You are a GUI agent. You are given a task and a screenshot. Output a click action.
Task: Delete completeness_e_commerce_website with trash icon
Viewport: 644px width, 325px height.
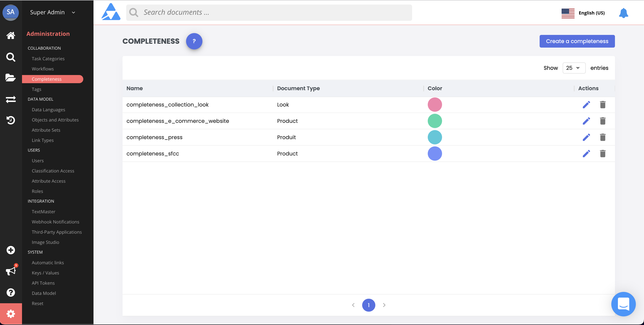[x=602, y=121]
